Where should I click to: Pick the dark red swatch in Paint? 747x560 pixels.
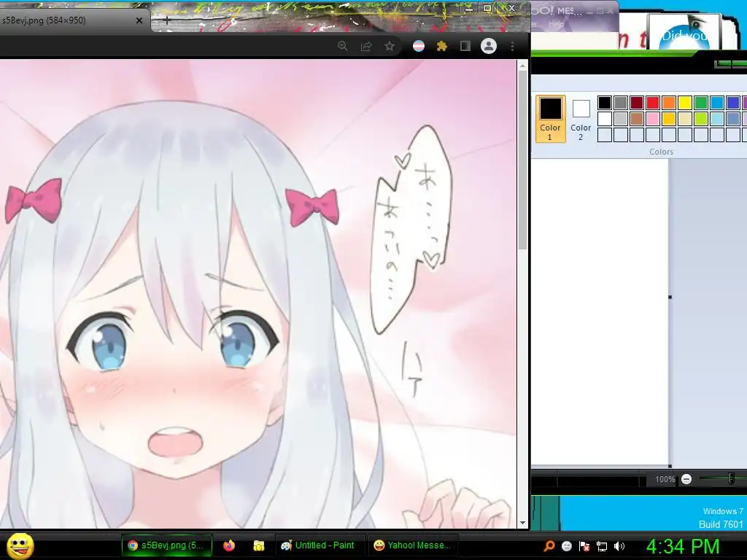click(x=637, y=102)
